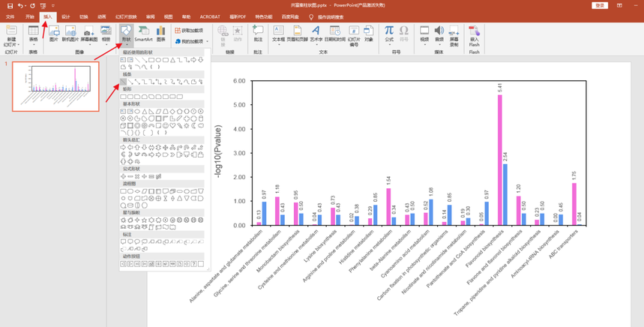The image size is (644, 327).
Task: Choose the Heart shape in basic shapes
Action: pos(172,125)
